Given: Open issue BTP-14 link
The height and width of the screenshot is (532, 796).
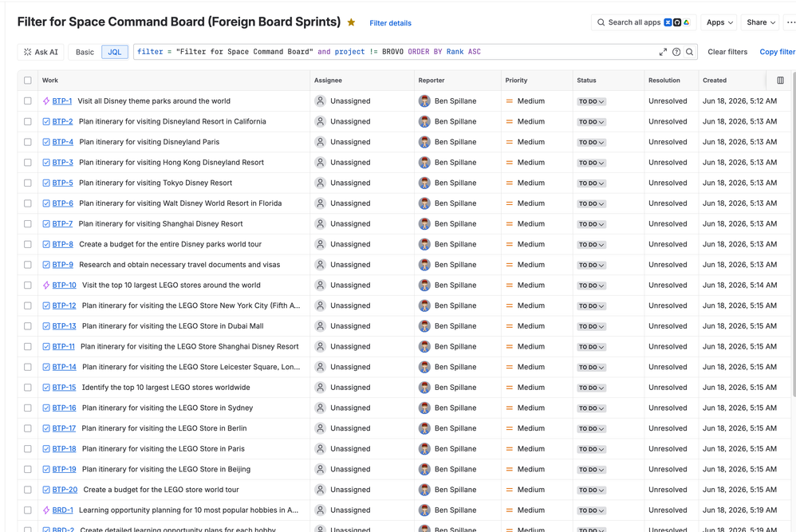Looking at the screenshot, I should tap(64, 367).
